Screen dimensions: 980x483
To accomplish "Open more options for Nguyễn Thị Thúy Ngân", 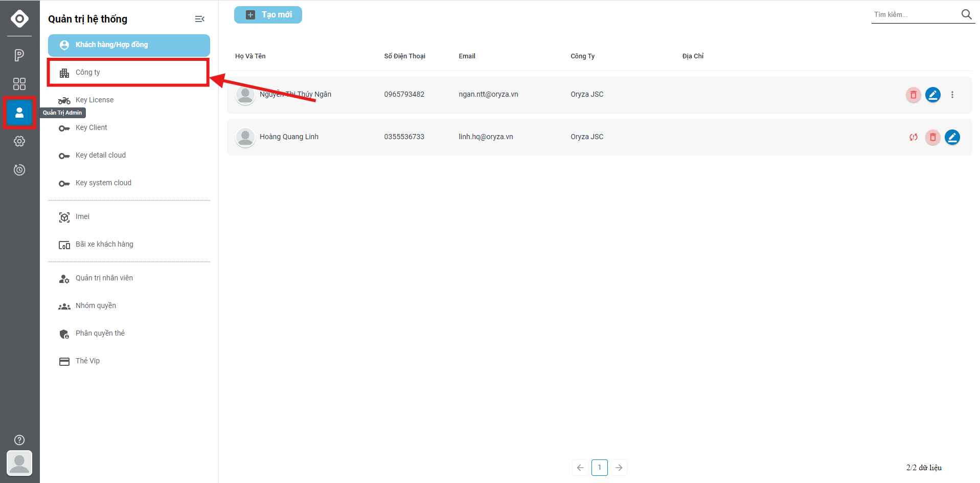I will point(952,95).
